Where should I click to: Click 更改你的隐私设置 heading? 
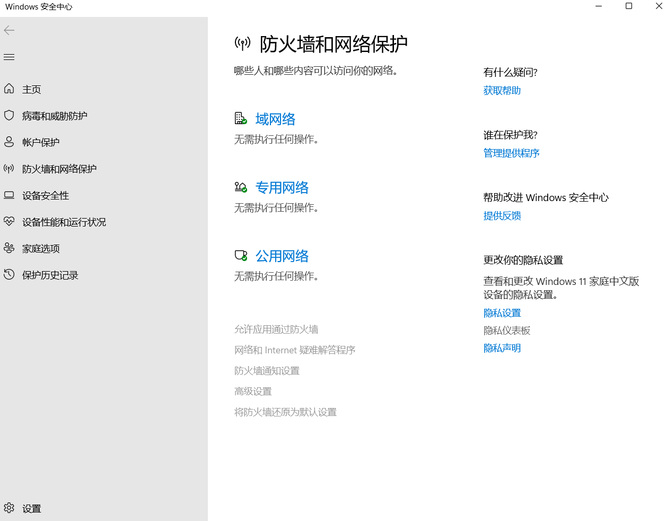tap(523, 260)
